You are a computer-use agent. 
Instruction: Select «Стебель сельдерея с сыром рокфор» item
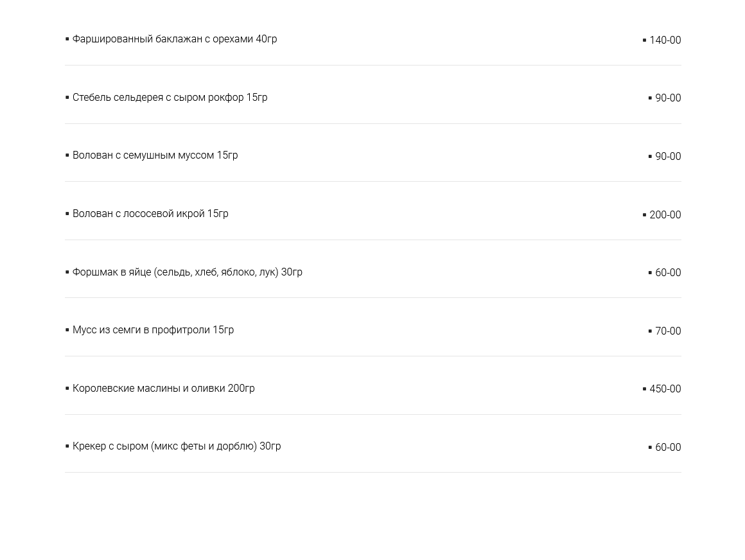pos(170,98)
